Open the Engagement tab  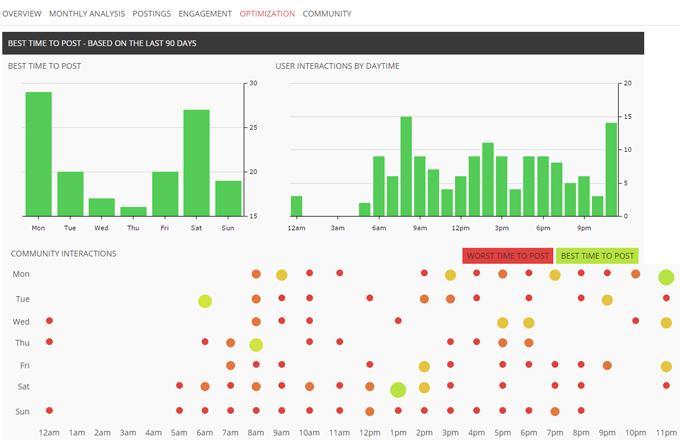point(205,14)
